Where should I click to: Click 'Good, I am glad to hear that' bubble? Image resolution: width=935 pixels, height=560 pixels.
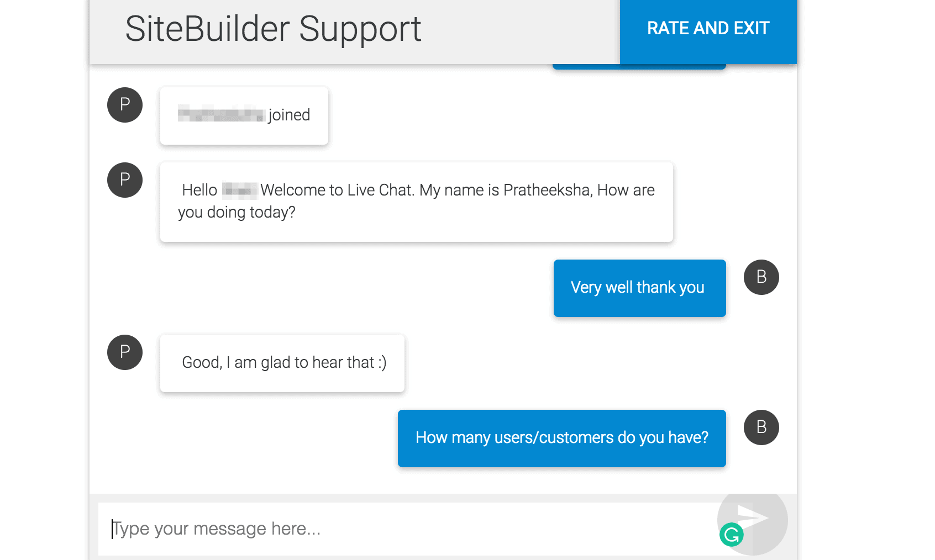coord(282,363)
